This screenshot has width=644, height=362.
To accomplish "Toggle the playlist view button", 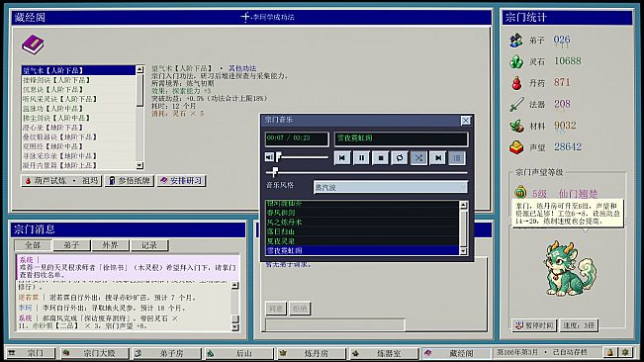I will point(457,158).
